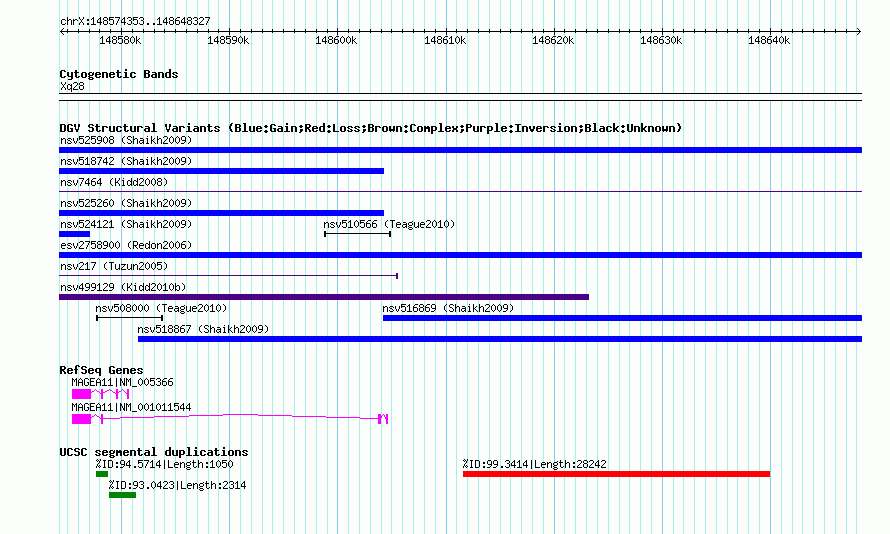Open the nsv518867 (Shaikh2009) label
The image size is (890, 534).
pos(203,329)
